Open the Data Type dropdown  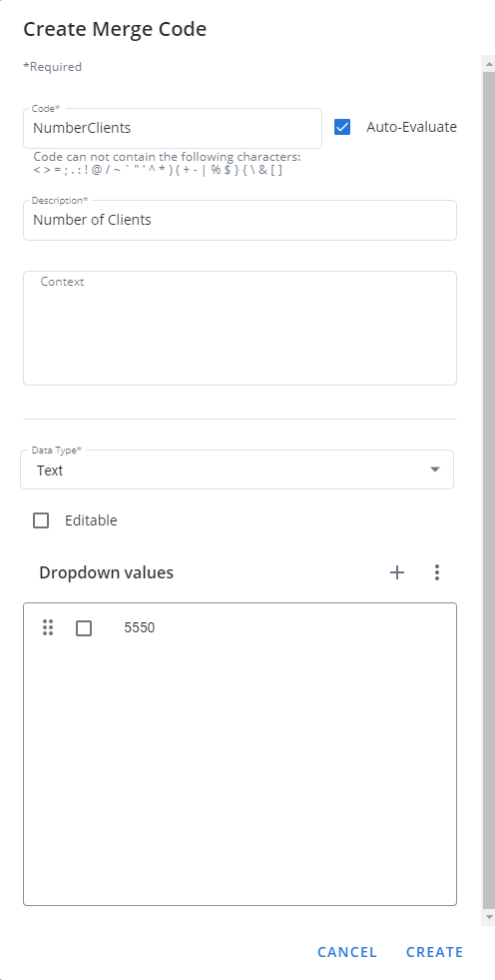coord(237,470)
